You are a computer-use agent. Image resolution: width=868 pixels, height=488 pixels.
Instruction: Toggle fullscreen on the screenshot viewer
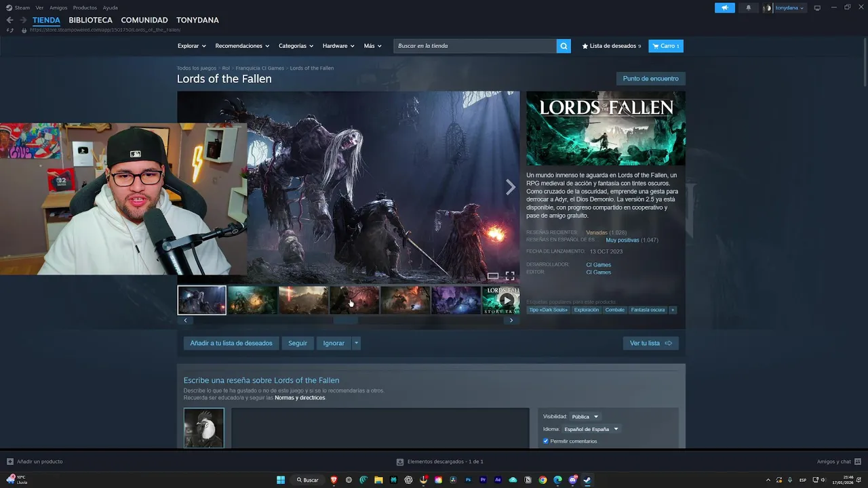(x=510, y=276)
